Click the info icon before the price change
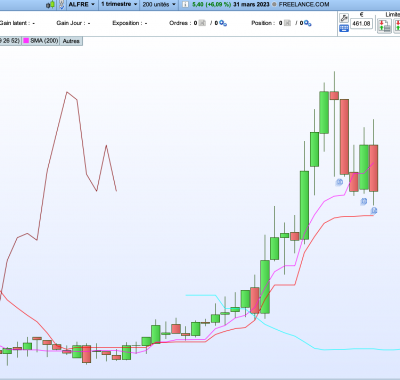The height and width of the screenshot is (380, 400). click(186, 5)
